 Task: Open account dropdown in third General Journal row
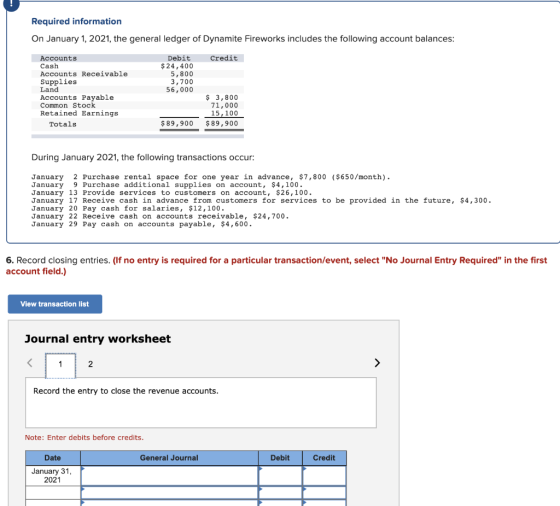click(170, 503)
